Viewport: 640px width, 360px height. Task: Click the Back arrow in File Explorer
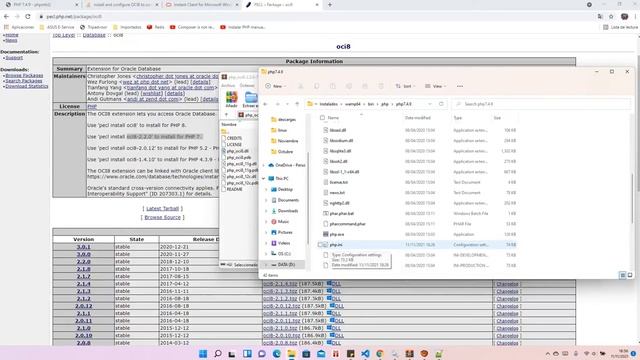[x=265, y=104]
